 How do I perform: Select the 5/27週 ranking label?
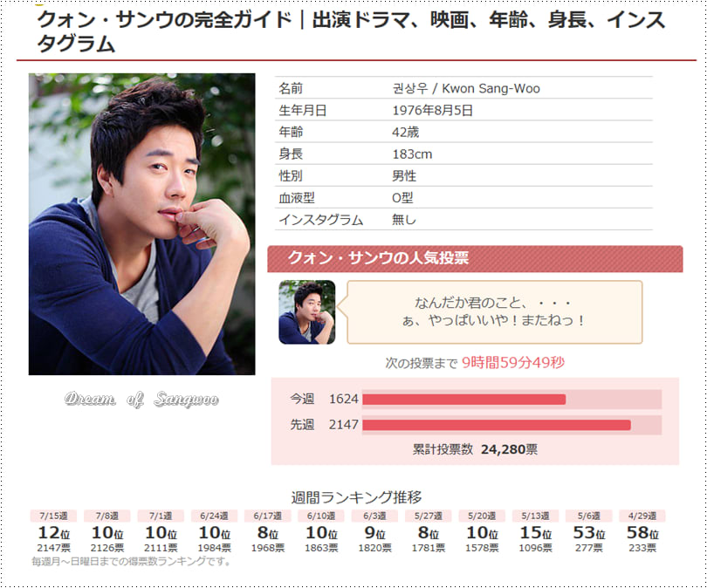428,516
